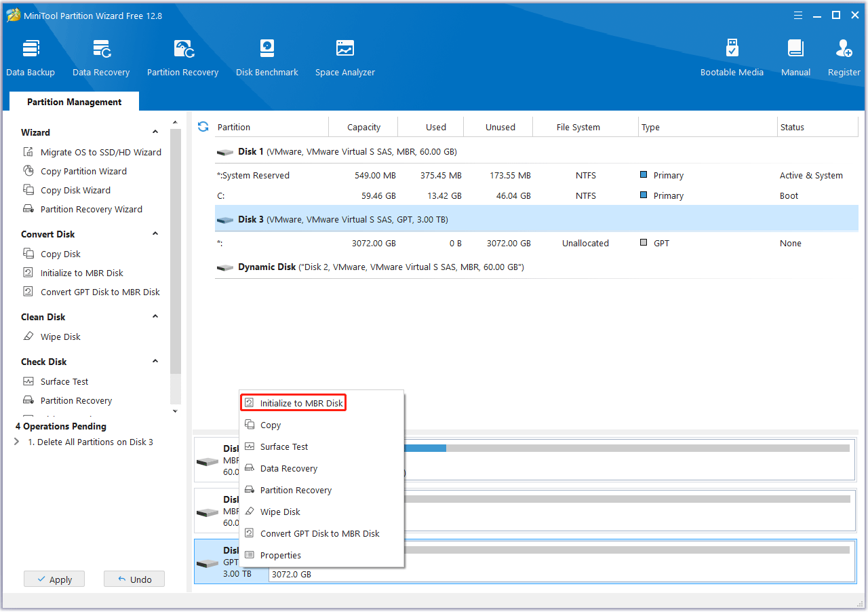Screen dimensions: 868x612
Task: Collapse the Check Disk section
Action: tap(155, 362)
